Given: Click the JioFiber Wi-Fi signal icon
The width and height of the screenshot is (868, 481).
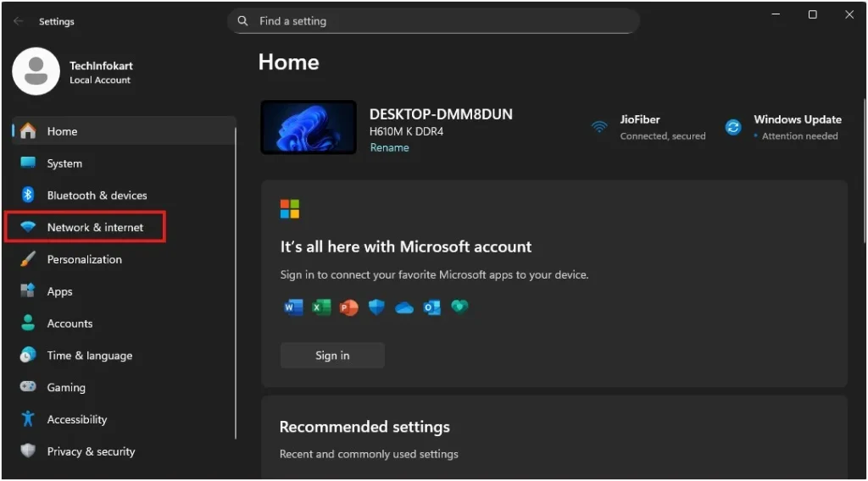Looking at the screenshot, I should click(599, 127).
